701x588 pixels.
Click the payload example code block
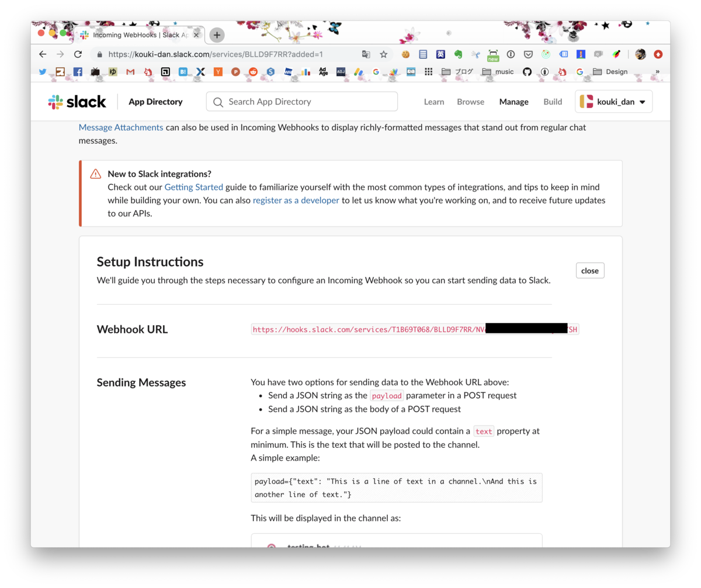point(397,488)
